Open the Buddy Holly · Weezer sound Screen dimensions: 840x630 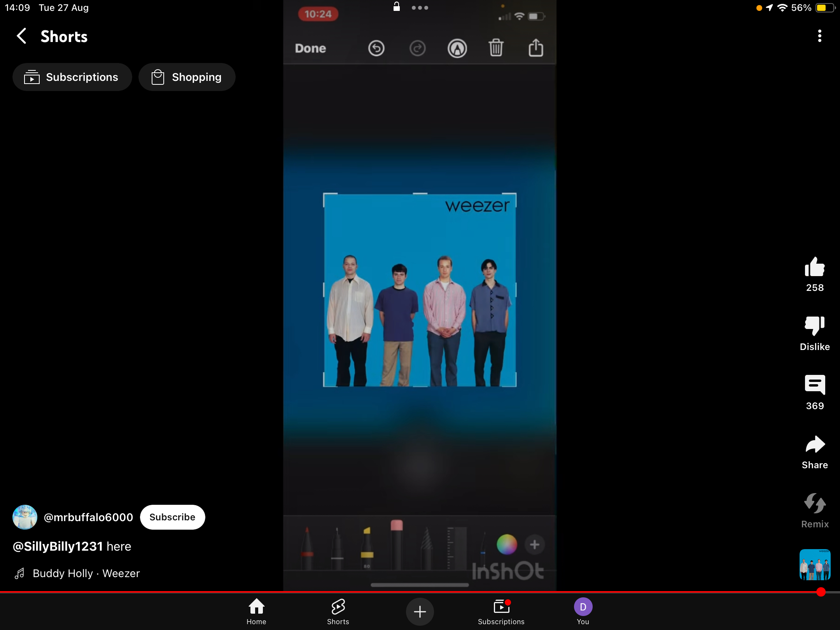(86, 573)
